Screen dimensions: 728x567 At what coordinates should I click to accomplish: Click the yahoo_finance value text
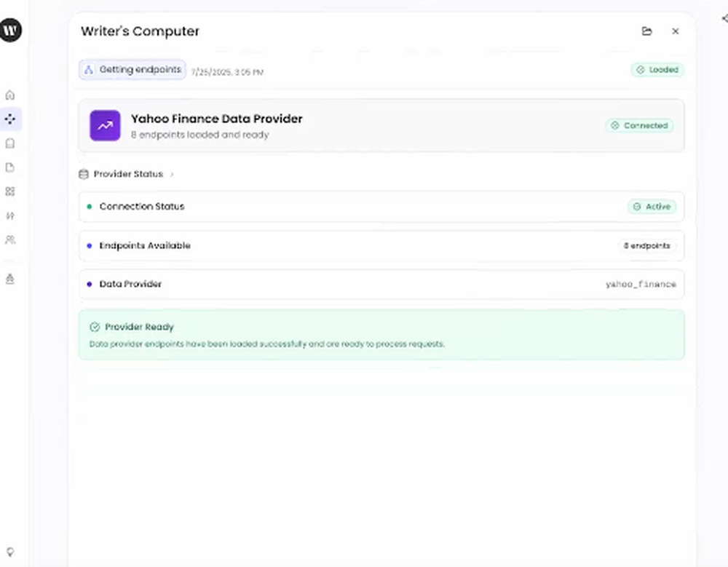[x=641, y=284]
